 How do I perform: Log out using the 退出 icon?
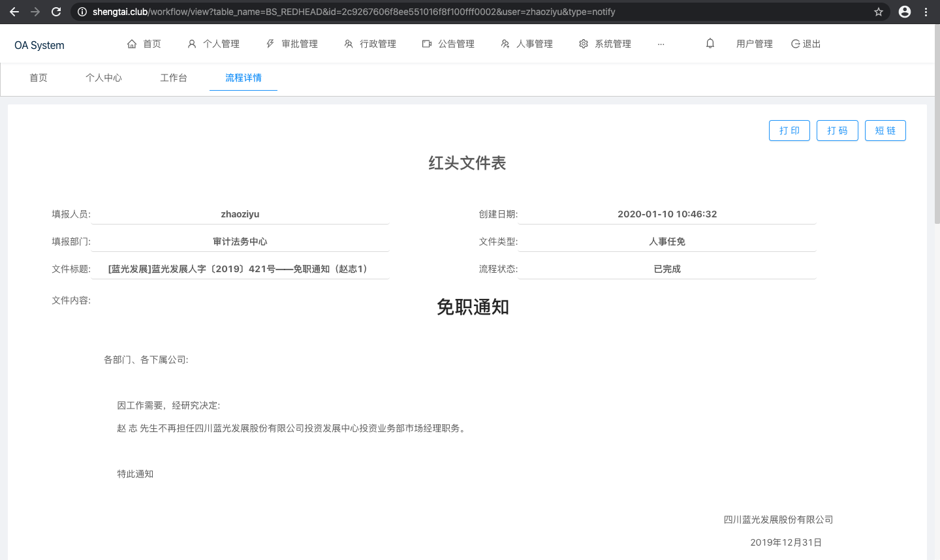coord(794,43)
